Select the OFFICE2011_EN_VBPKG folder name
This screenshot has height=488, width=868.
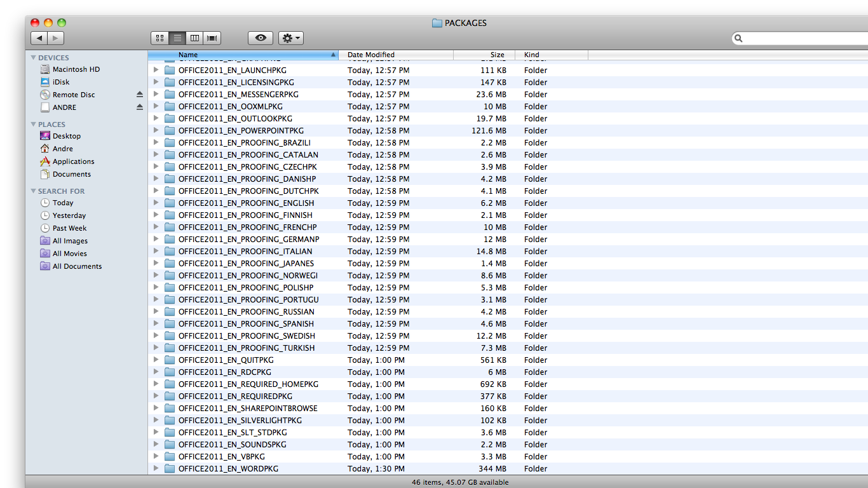tap(222, 456)
